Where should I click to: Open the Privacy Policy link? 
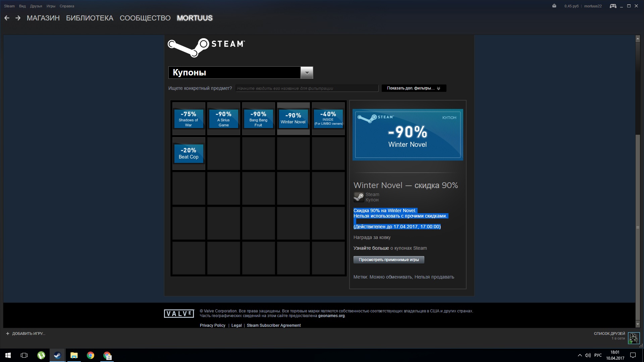pos(212,325)
